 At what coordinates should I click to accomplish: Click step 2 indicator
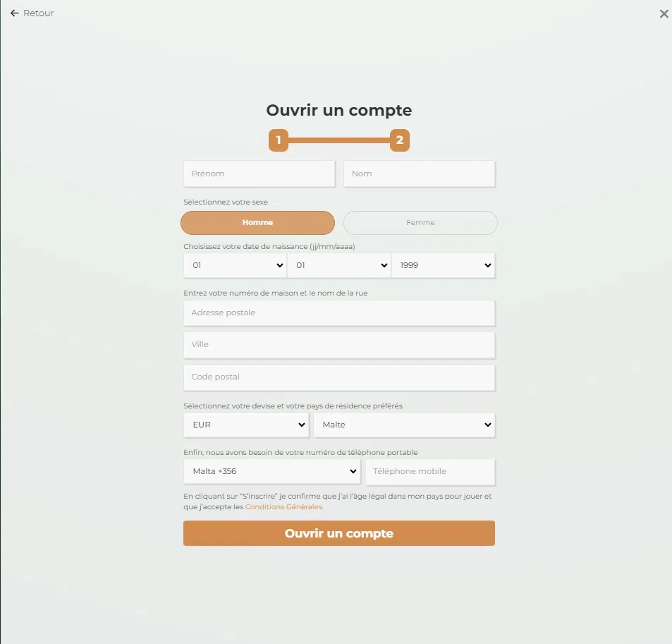click(x=399, y=140)
